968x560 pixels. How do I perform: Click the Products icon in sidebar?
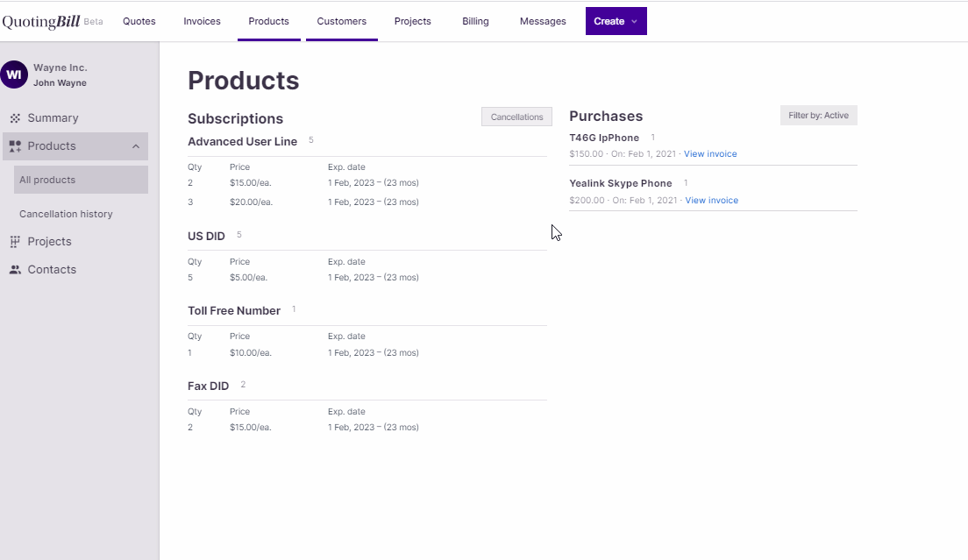click(15, 146)
